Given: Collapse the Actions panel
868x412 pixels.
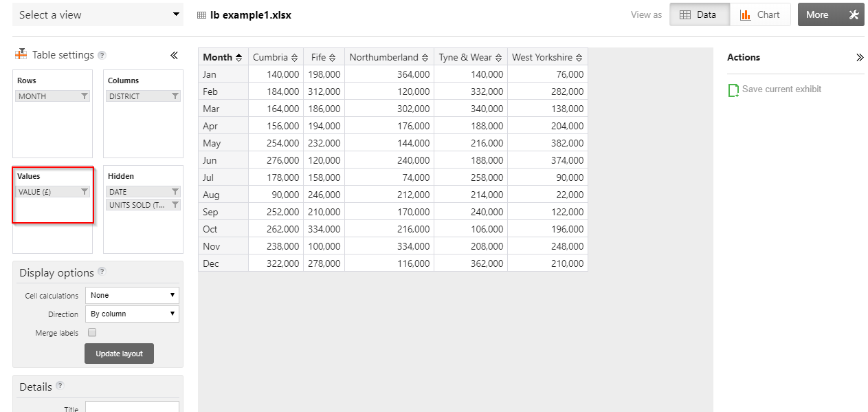Looking at the screenshot, I should tap(859, 58).
